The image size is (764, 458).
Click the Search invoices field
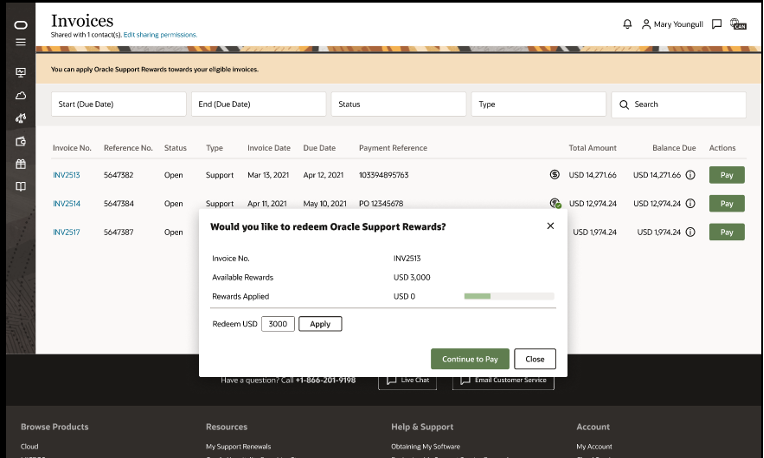click(x=679, y=104)
